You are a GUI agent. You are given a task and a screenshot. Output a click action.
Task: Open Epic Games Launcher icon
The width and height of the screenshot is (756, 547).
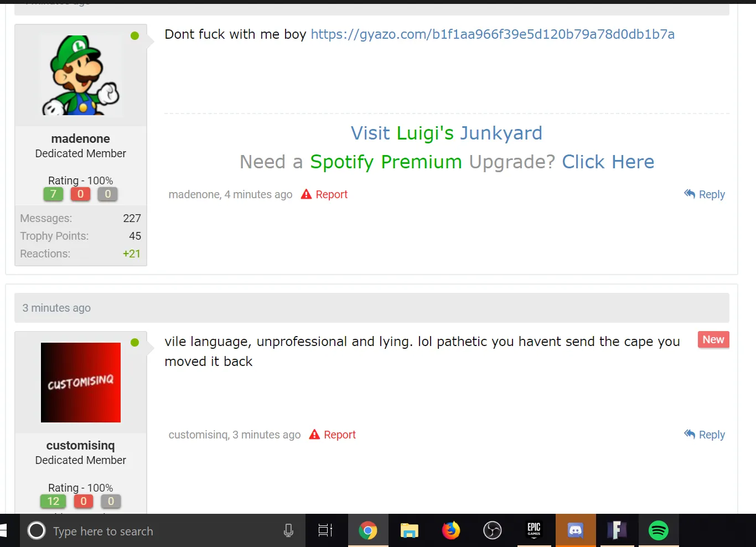click(x=534, y=530)
